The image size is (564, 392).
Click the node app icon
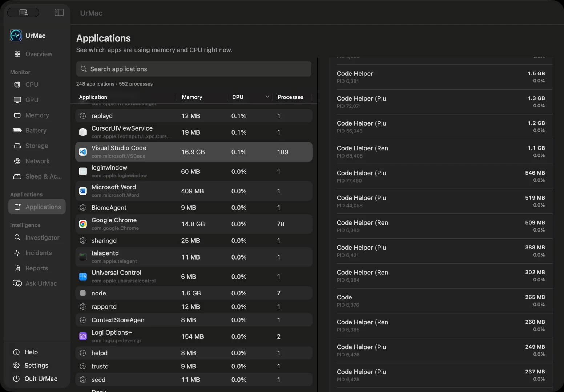click(x=83, y=293)
